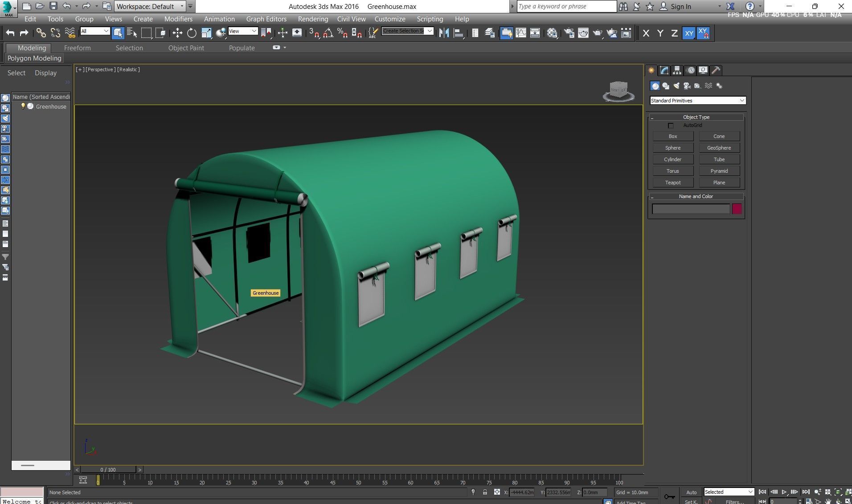Open the Scripting menu
852x504 pixels.
430,19
